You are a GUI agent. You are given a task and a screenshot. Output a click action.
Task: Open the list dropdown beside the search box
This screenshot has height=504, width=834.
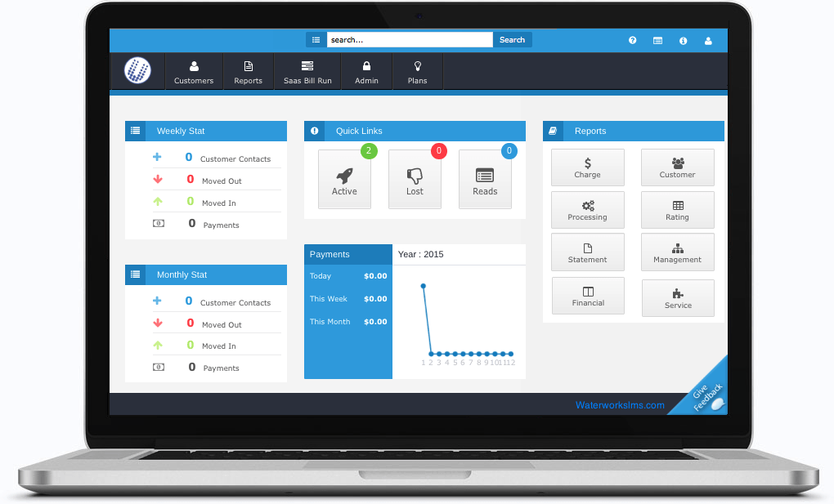(316, 39)
